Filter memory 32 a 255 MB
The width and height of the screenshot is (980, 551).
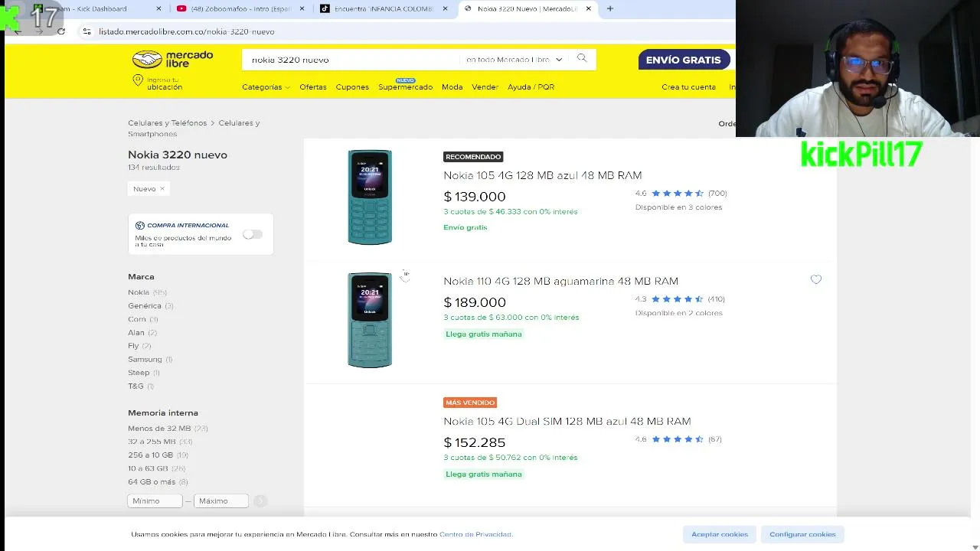tap(160, 442)
